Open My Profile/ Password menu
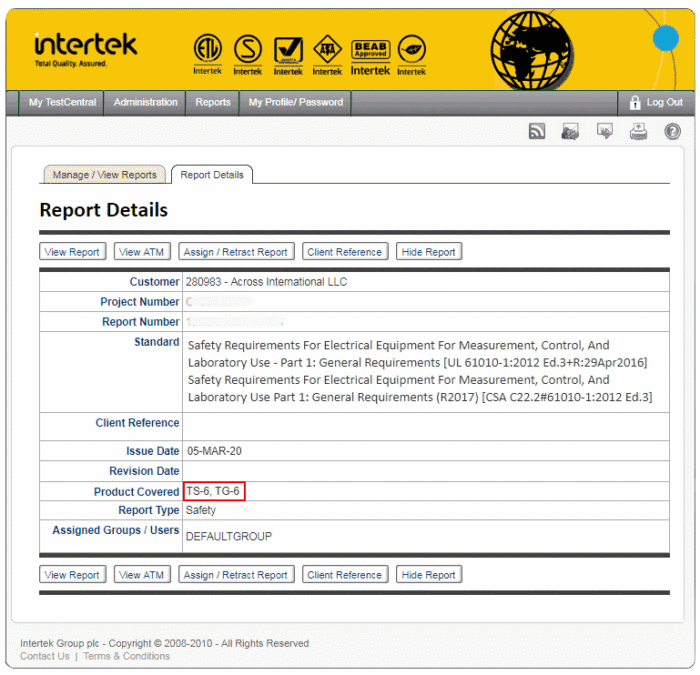 coord(295,102)
